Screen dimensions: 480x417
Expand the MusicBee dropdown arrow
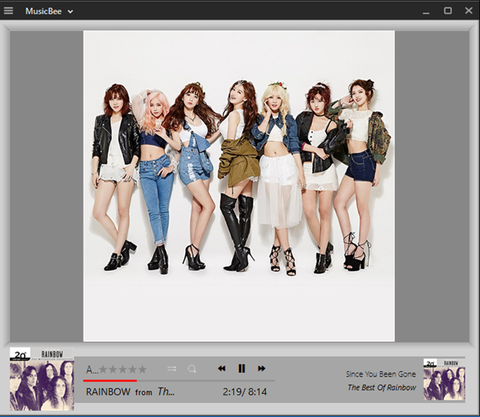pos(70,11)
